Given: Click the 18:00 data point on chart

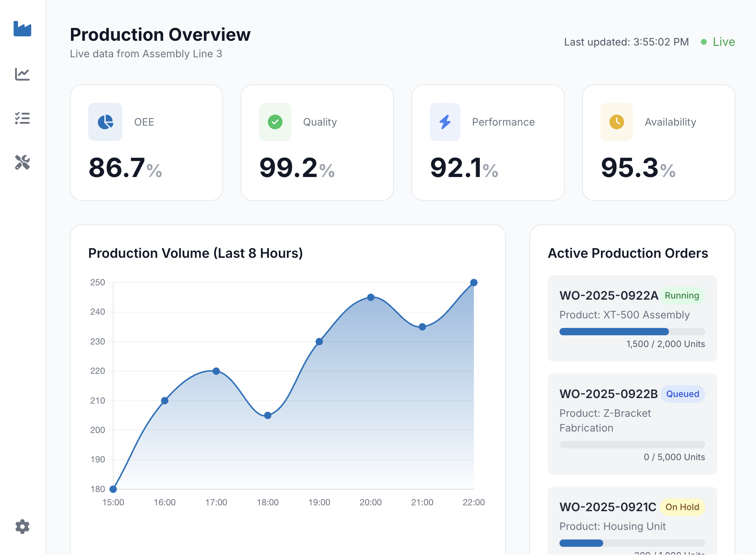Looking at the screenshot, I should [268, 415].
